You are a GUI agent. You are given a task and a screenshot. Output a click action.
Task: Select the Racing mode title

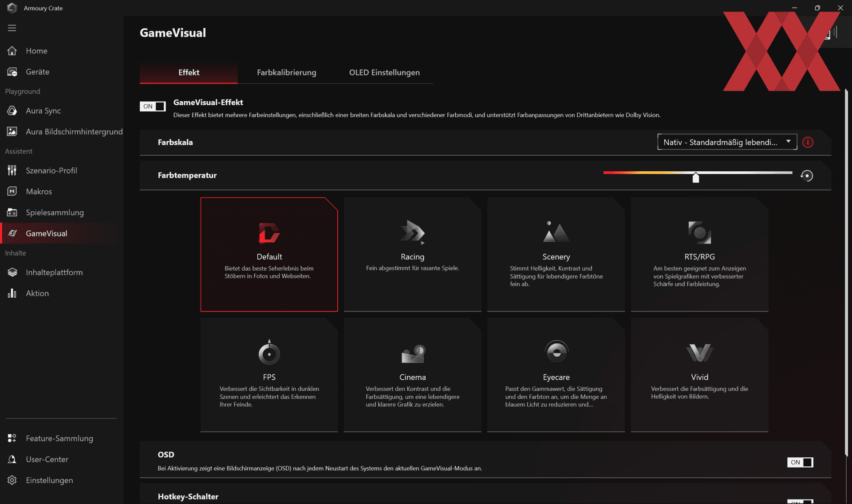pyautogui.click(x=413, y=257)
